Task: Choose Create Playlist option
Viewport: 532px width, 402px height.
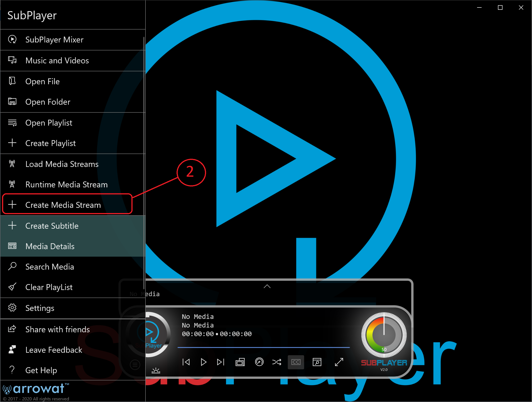Action: click(73, 143)
